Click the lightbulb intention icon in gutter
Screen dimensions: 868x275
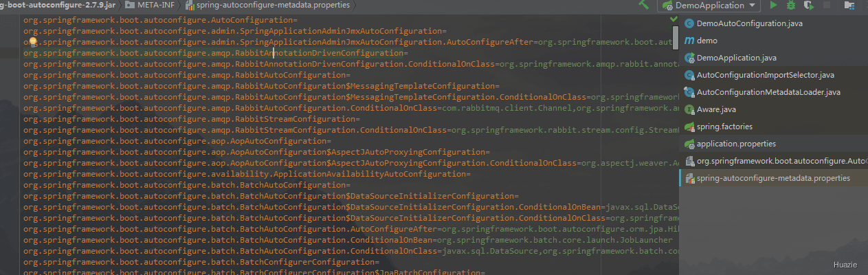point(32,42)
